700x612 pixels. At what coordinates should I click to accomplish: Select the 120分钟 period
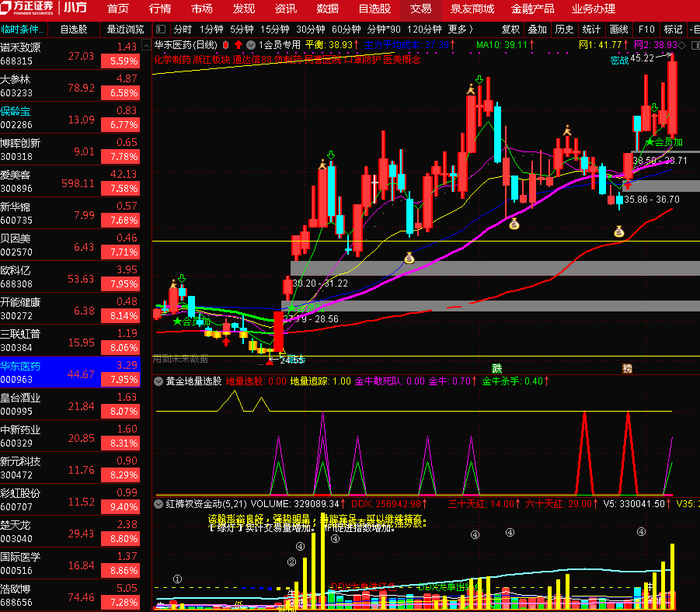424,30
